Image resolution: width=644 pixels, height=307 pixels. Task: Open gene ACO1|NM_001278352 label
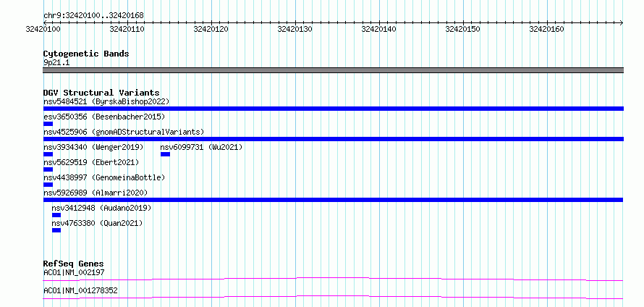[x=80, y=290]
